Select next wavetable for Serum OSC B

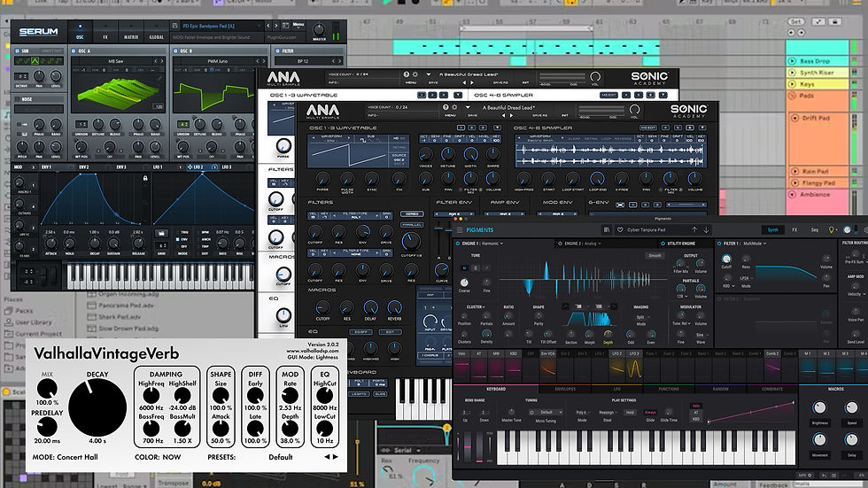click(x=264, y=61)
